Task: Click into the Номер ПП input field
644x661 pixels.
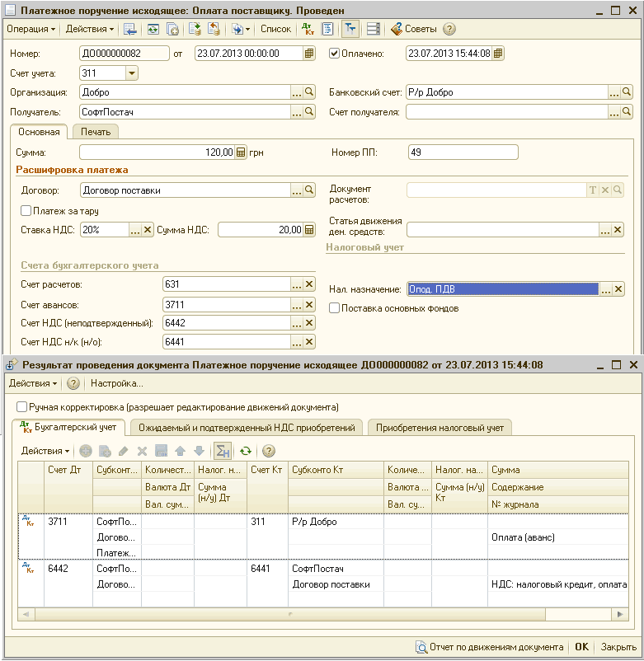Action: tap(463, 152)
